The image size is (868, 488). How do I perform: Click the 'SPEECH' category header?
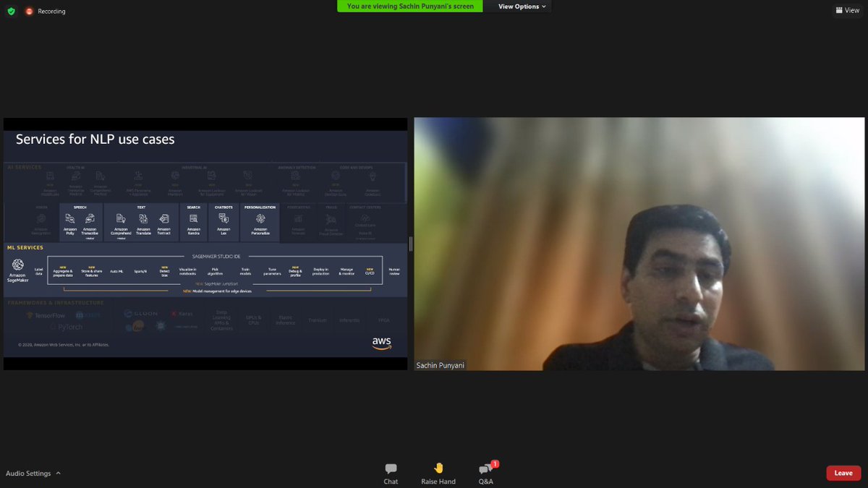point(80,207)
